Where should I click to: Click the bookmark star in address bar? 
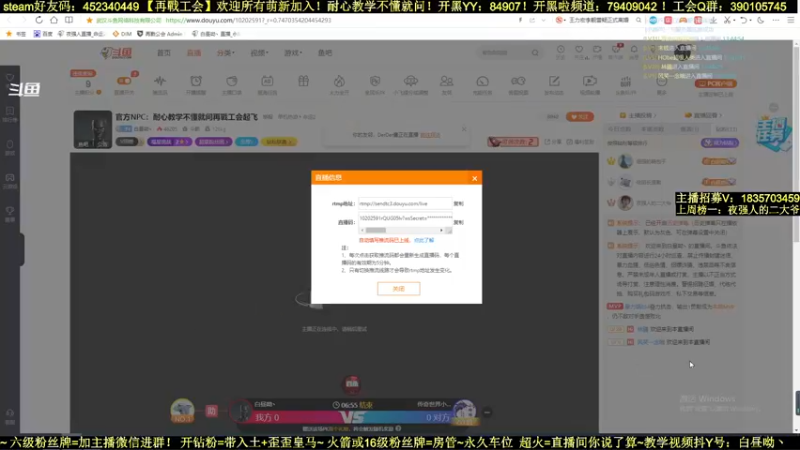click(x=89, y=20)
